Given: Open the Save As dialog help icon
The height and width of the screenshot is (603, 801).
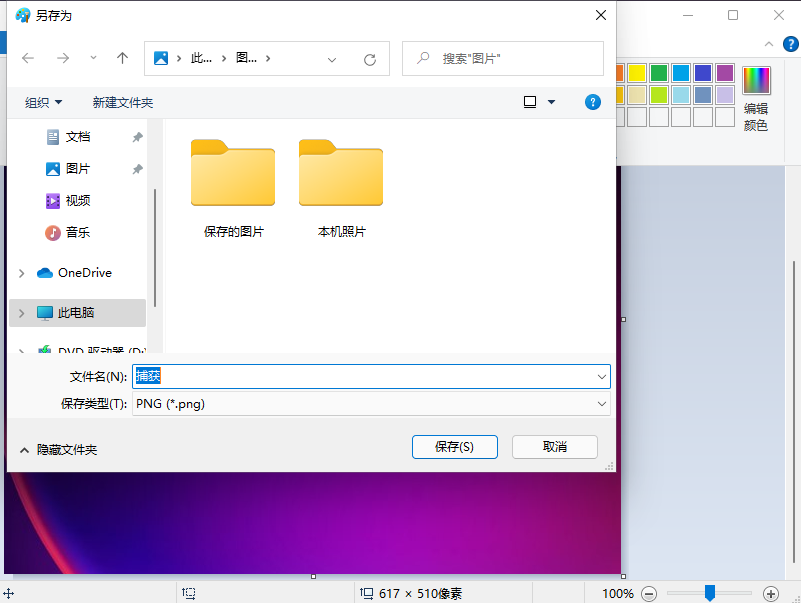Looking at the screenshot, I should tap(593, 102).
